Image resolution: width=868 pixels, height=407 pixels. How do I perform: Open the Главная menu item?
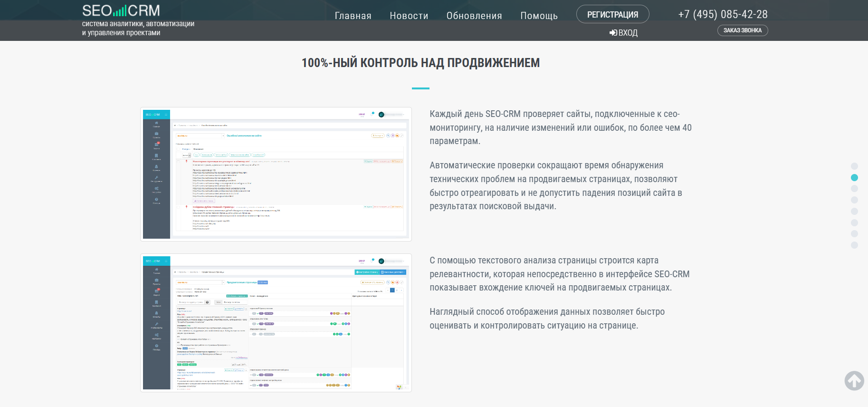353,16
